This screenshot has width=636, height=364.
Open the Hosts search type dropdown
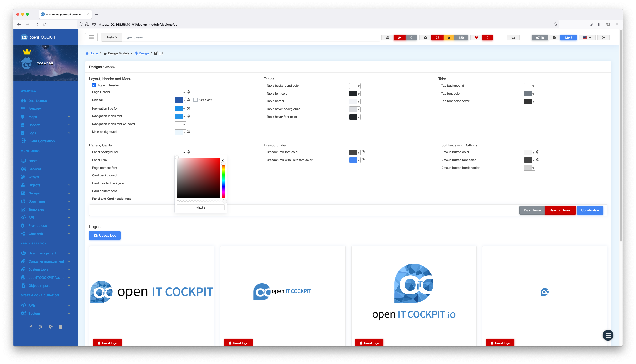point(111,37)
